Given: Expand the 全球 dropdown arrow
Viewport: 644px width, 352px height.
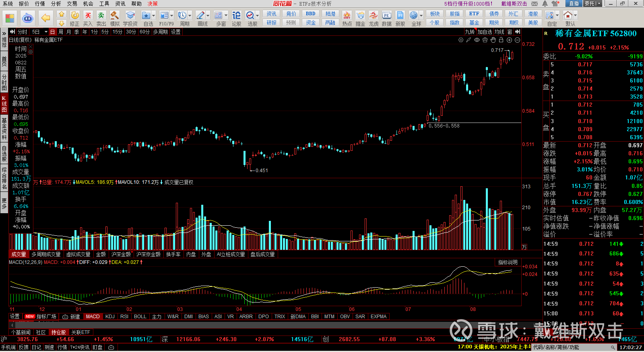Looking at the screenshot, I should click(421, 16).
